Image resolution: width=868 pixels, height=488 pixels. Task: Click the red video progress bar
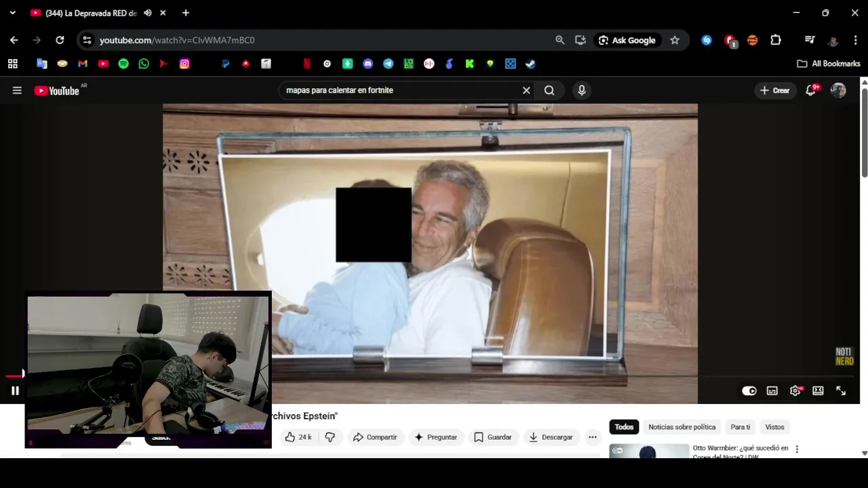pyautogui.click(x=14, y=375)
